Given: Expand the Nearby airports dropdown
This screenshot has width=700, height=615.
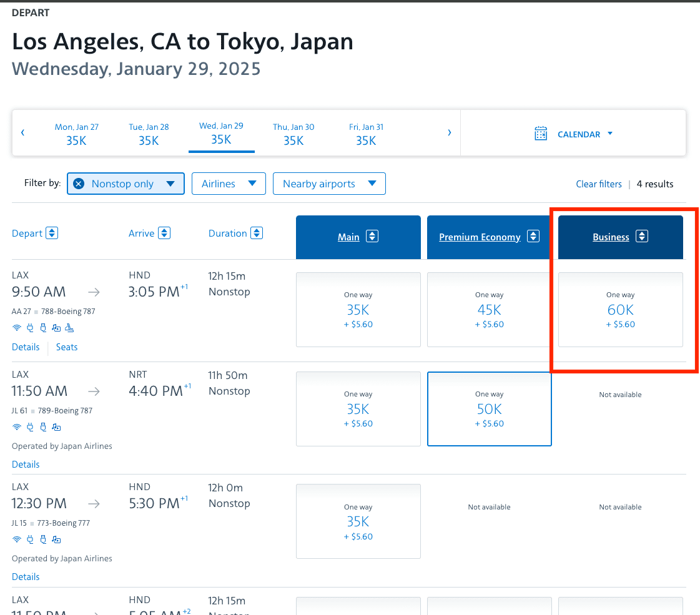Looking at the screenshot, I should coord(329,184).
